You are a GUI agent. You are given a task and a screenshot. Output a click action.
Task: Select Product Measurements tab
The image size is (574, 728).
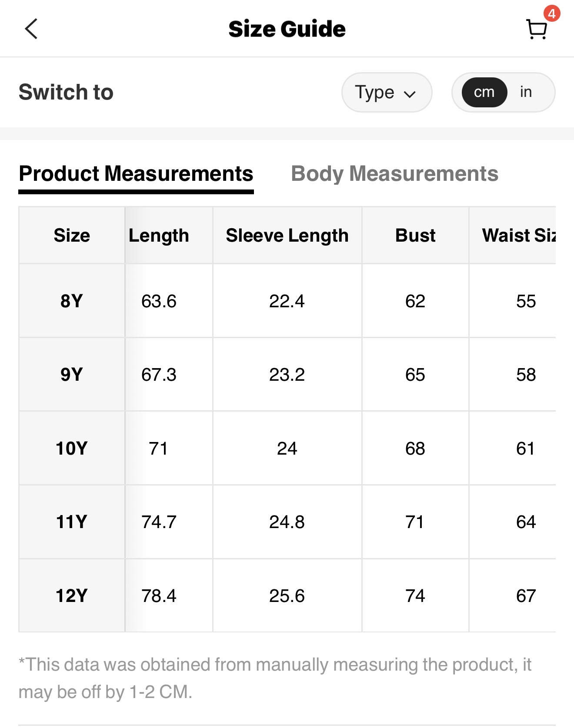[x=136, y=173]
